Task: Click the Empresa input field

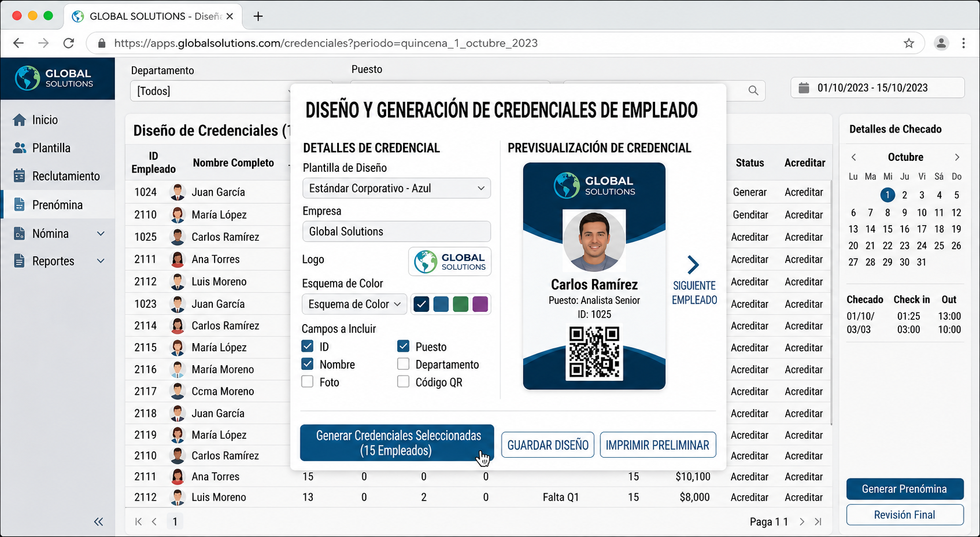Action: (397, 231)
